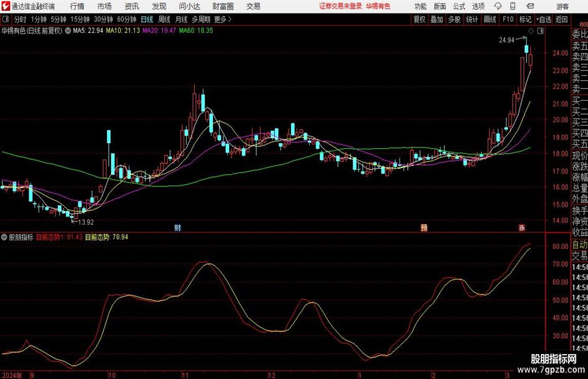The width and height of the screenshot is (588, 379).
Task: Click the red Tongdaxin logo icon
Action: (x=6, y=6)
